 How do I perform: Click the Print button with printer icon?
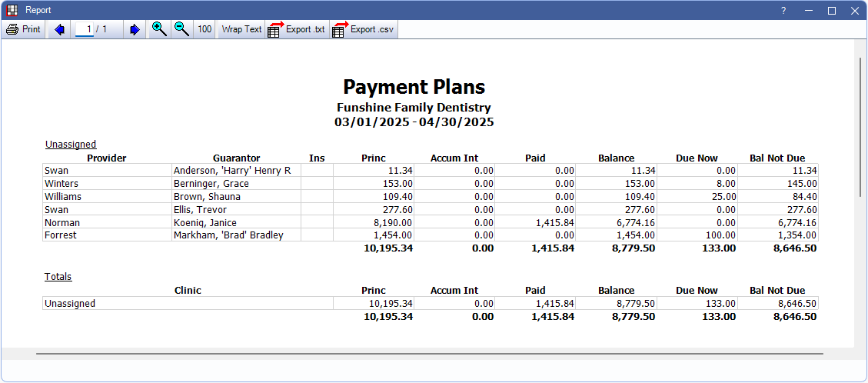point(23,29)
